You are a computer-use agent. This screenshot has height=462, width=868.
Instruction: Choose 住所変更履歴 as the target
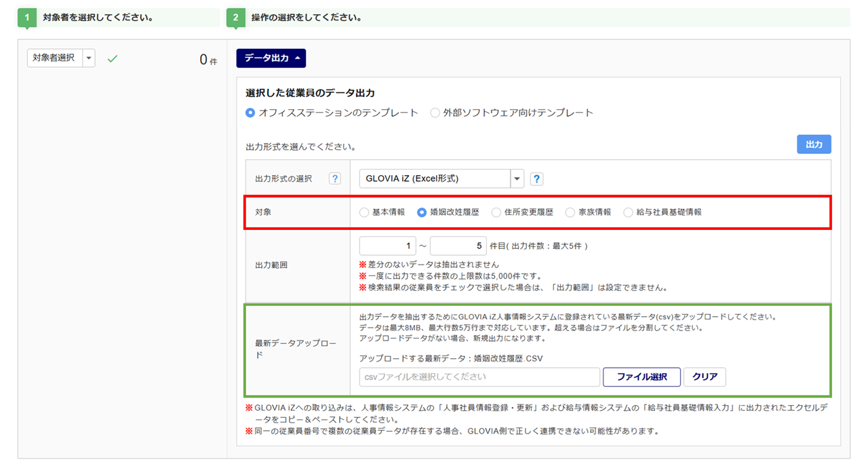point(496,212)
